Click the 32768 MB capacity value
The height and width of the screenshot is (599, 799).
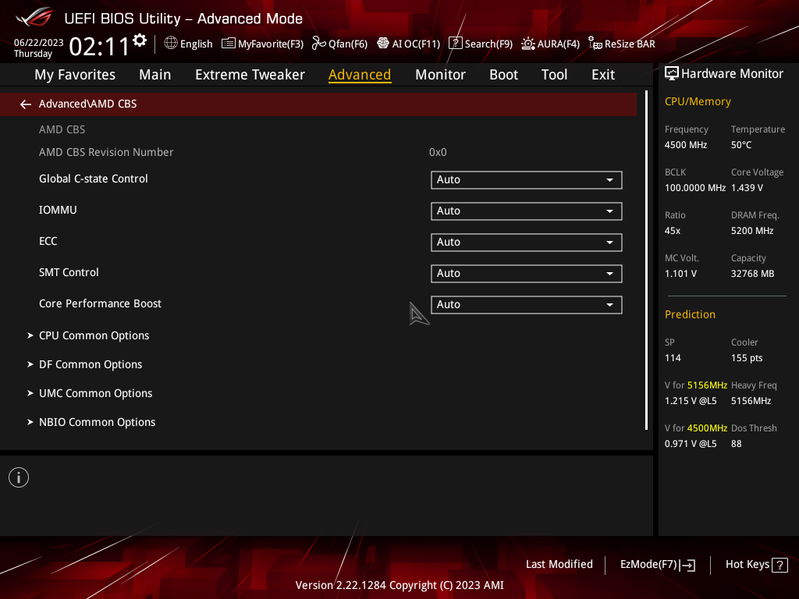tap(752, 274)
